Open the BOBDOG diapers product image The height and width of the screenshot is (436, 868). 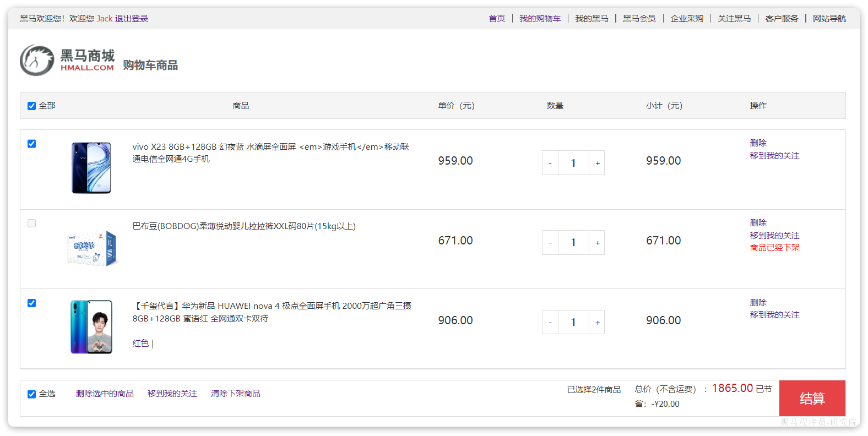(x=93, y=249)
